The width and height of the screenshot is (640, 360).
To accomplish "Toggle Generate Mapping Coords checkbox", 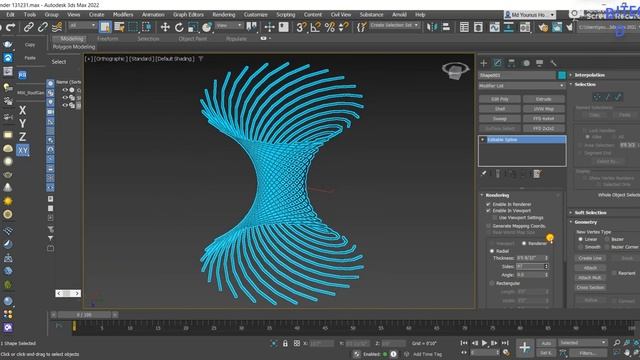I will click(489, 226).
